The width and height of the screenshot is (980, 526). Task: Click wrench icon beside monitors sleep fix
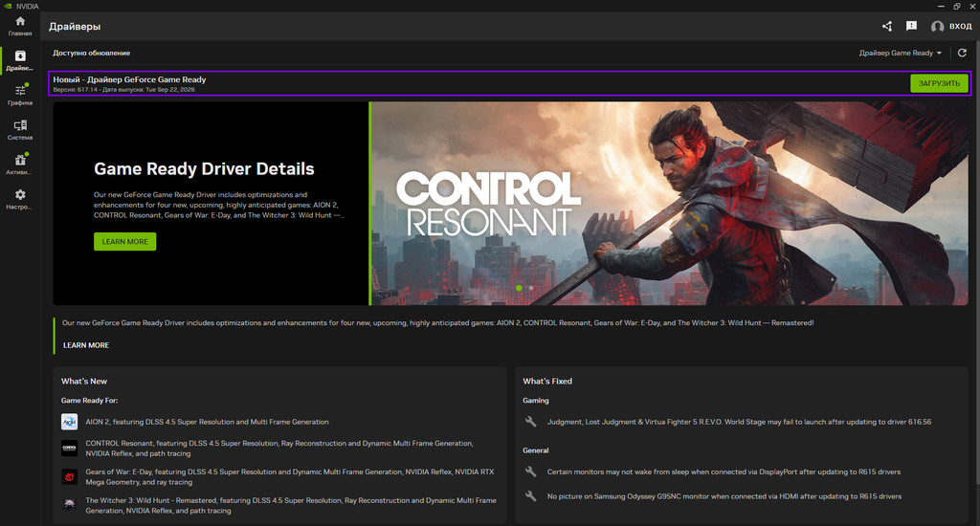tap(530, 471)
